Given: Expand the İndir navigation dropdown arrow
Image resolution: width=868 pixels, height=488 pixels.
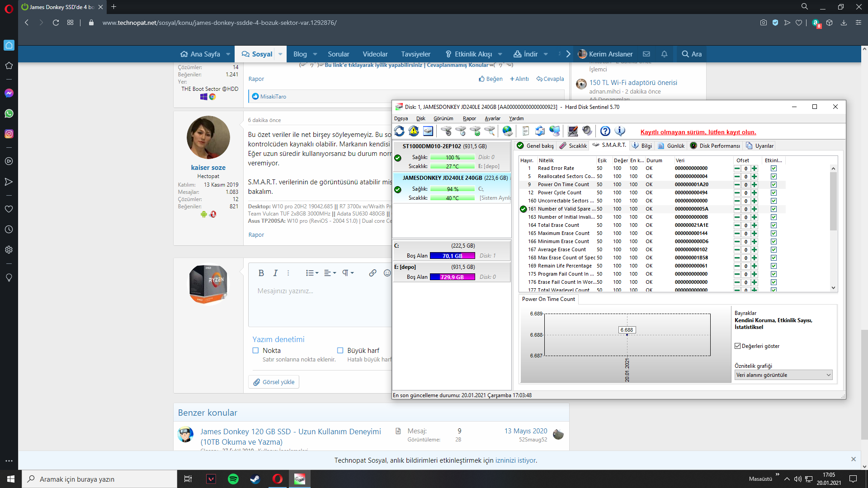Looking at the screenshot, I should click(x=546, y=54).
